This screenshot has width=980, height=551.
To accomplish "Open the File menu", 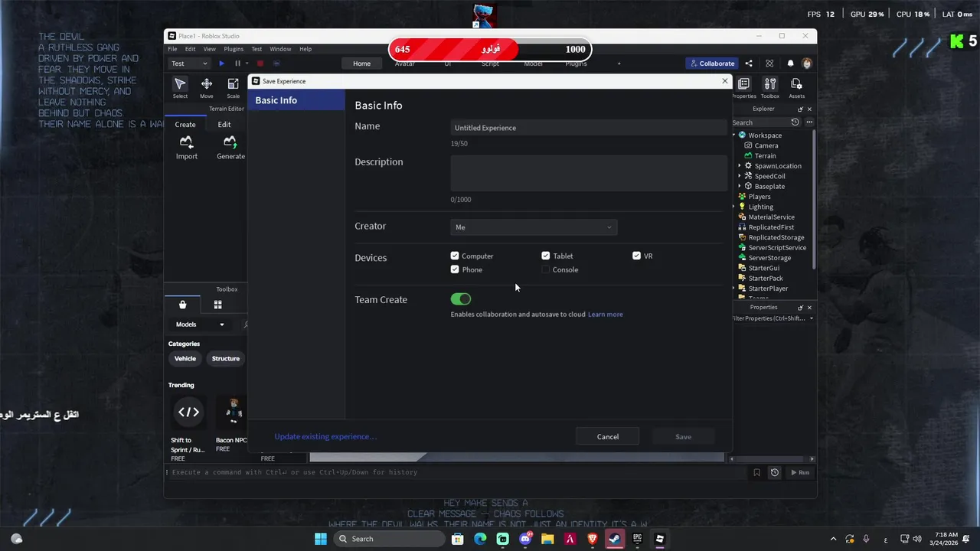I will 173,49.
